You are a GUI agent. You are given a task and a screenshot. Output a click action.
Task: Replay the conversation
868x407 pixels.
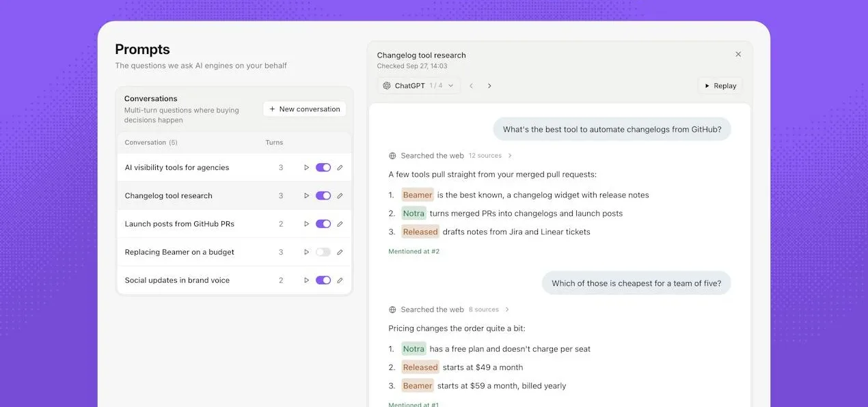(x=720, y=85)
